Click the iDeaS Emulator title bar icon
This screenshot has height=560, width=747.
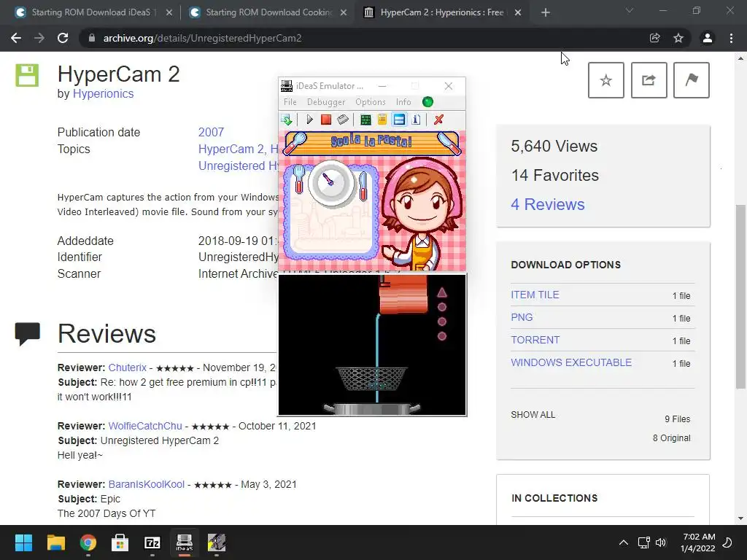point(286,86)
